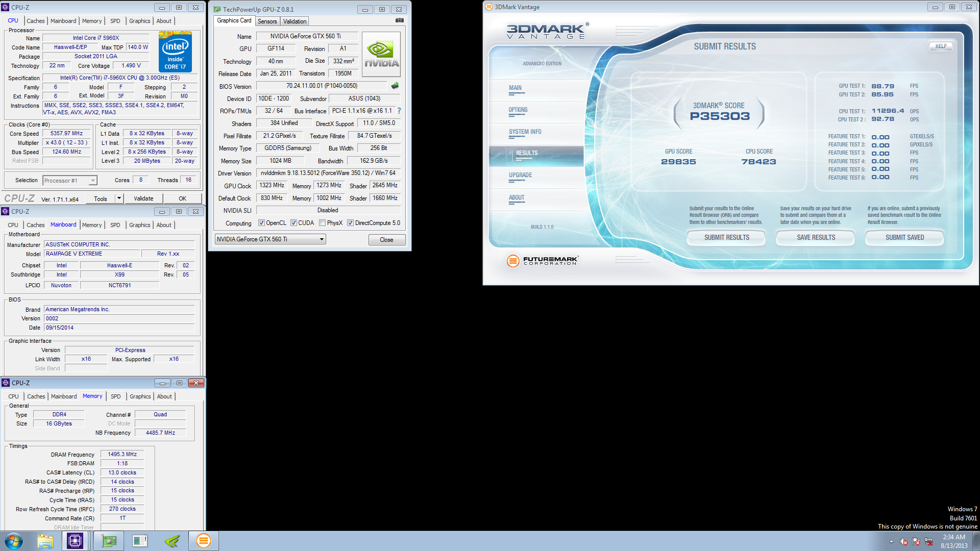Toggle the OpenCL checkbox
This screenshot has height=551, width=980.
coord(261,223)
